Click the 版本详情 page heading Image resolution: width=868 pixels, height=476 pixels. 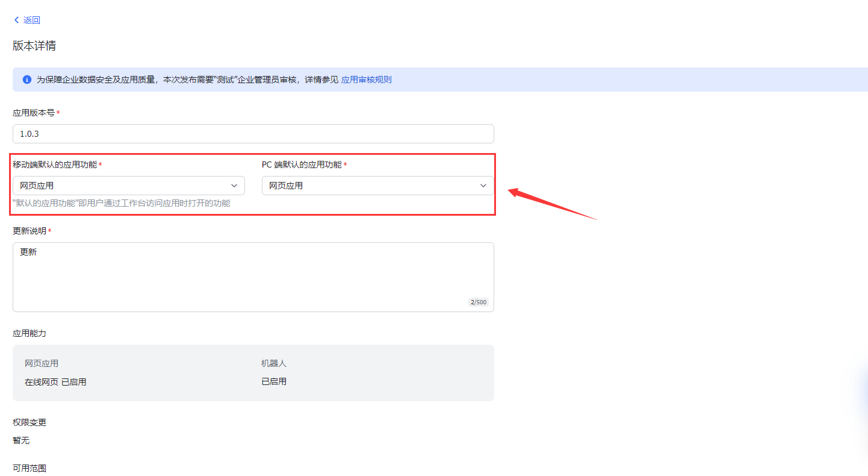click(x=34, y=46)
